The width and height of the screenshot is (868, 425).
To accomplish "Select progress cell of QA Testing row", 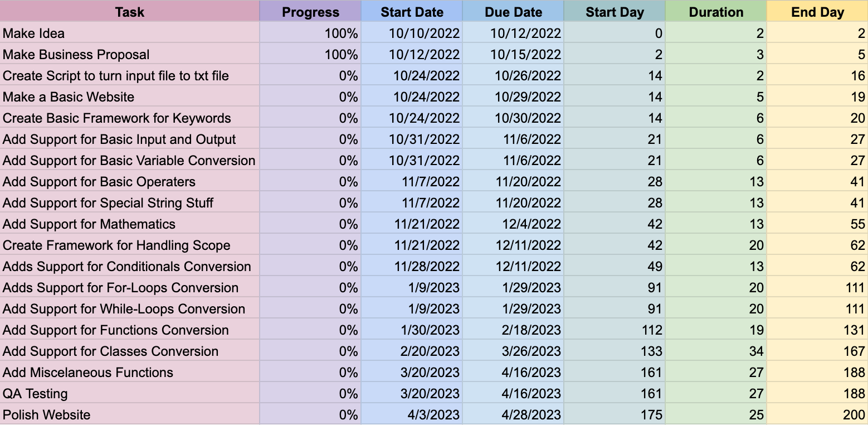I will pyautogui.click(x=310, y=394).
